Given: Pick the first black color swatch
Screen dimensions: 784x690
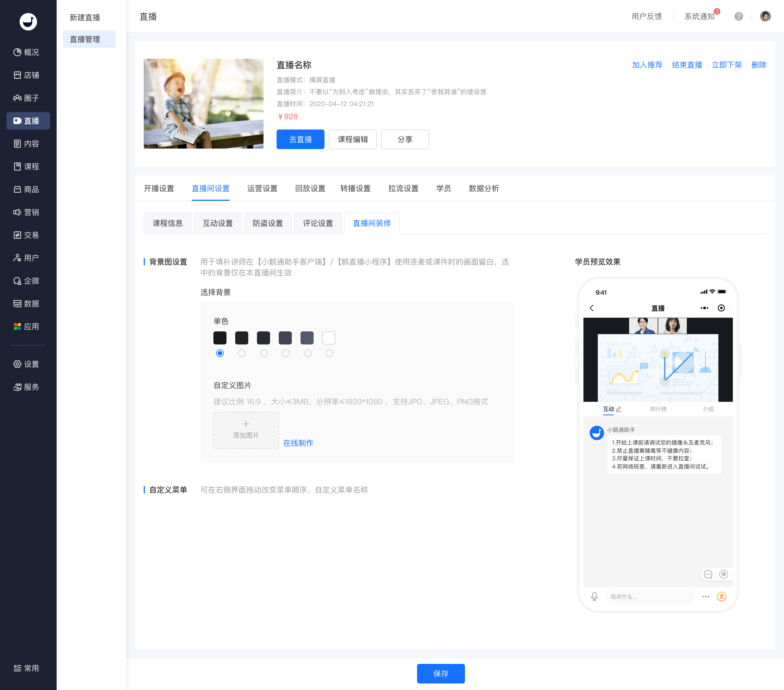Looking at the screenshot, I should 220,338.
